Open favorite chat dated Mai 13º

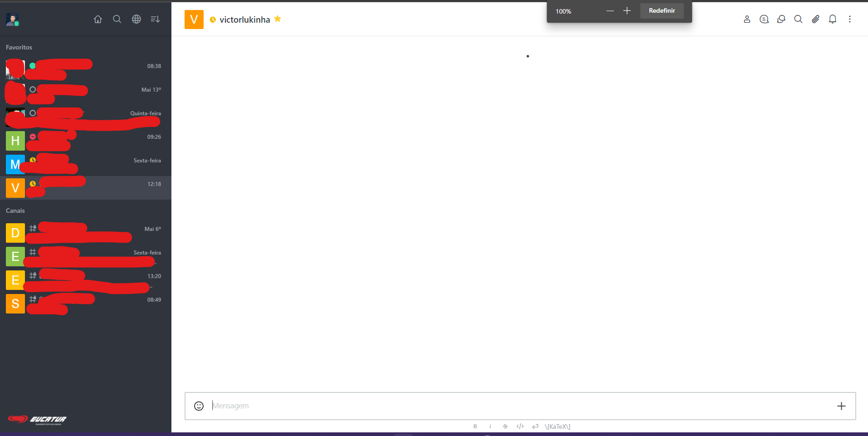(x=86, y=93)
